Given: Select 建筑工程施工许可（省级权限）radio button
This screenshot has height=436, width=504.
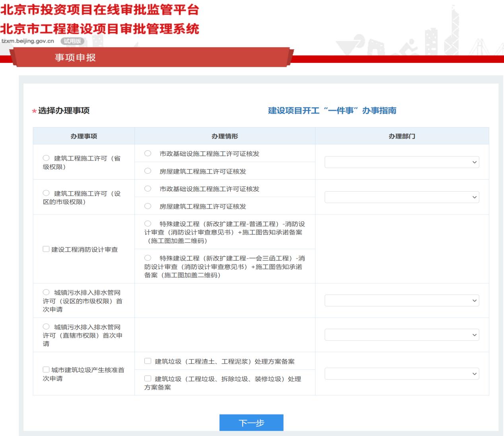Looking at the screenshot, I should [46, 158].
